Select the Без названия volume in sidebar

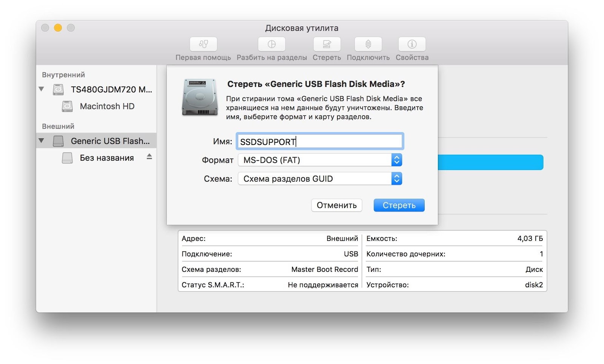click(106, 158)
